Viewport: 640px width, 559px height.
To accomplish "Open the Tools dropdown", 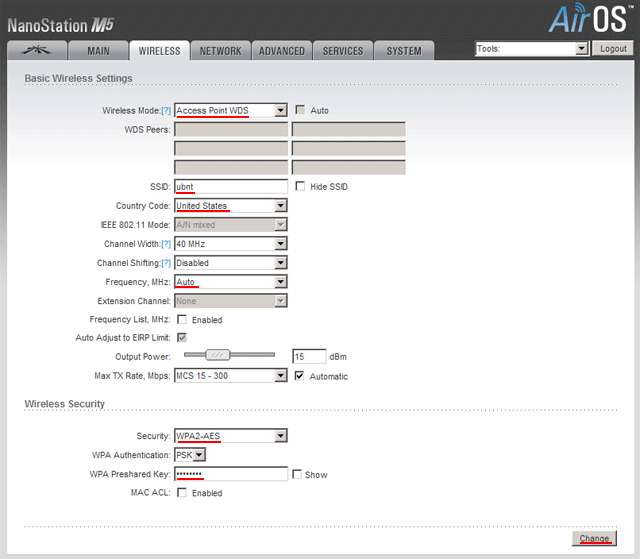I will pyautogui.click(x=532, y=49).
